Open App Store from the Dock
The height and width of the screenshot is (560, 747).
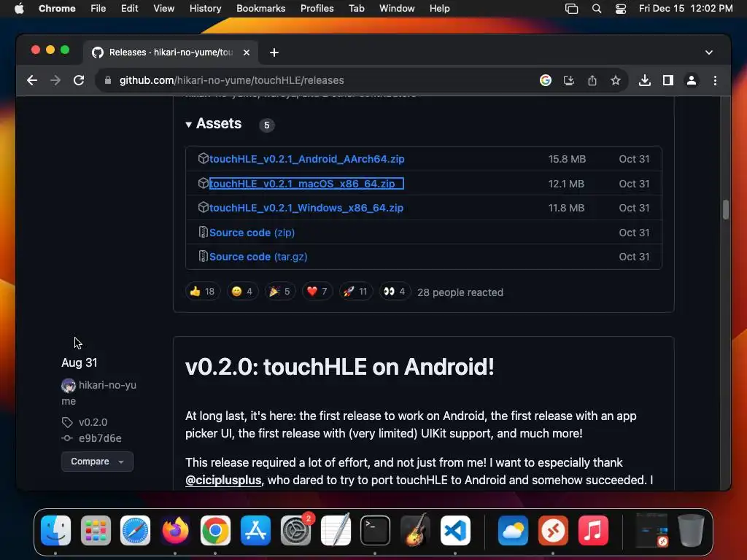(x=255, y=531)
